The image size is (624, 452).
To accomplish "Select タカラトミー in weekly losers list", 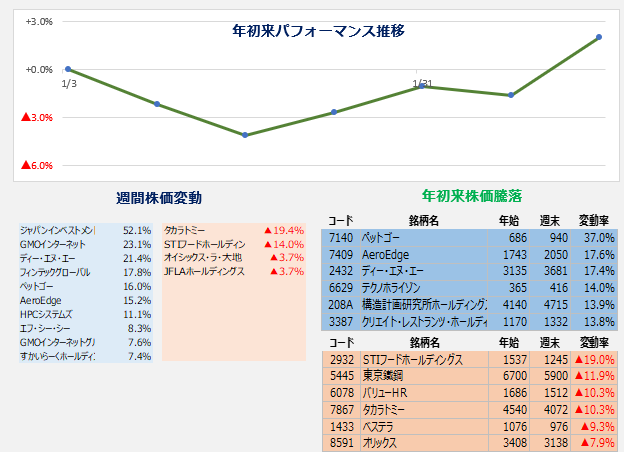I will point(185,230).
